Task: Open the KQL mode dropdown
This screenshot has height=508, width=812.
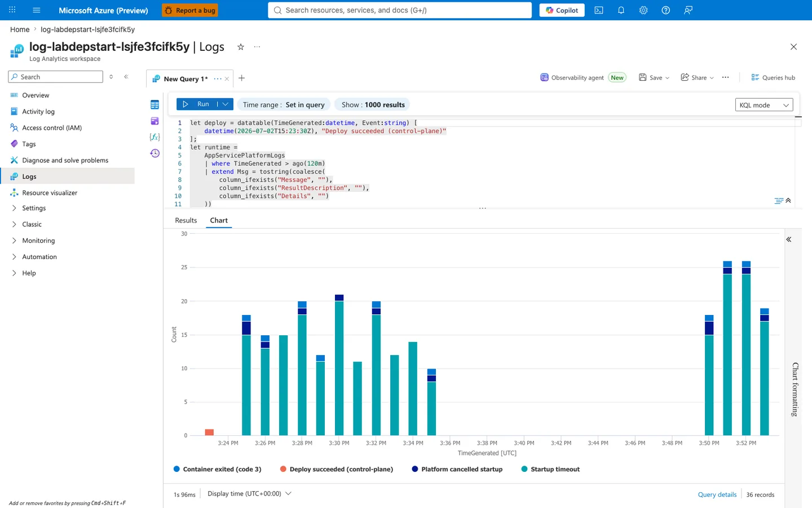Action: tap(764, 105)
